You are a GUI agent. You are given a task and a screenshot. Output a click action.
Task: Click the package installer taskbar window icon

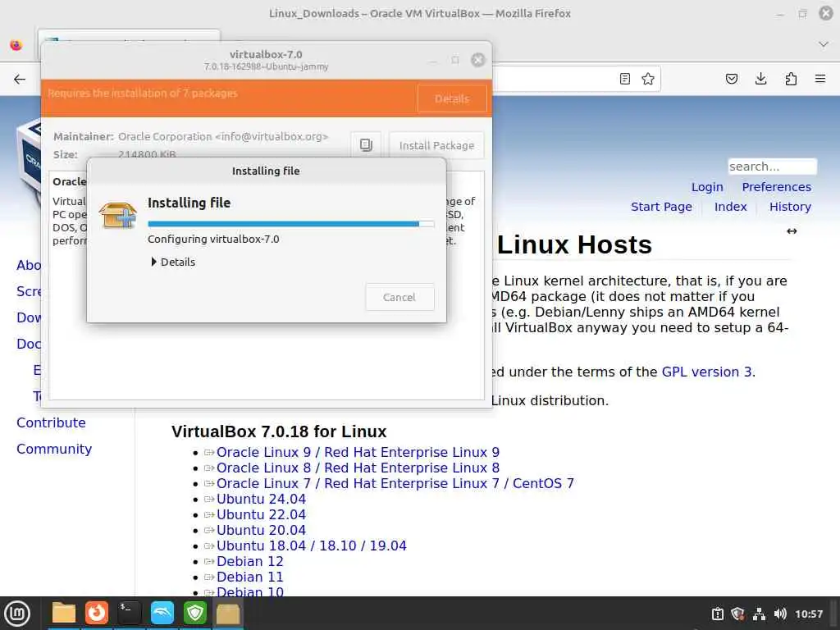(x=228, y=614)
